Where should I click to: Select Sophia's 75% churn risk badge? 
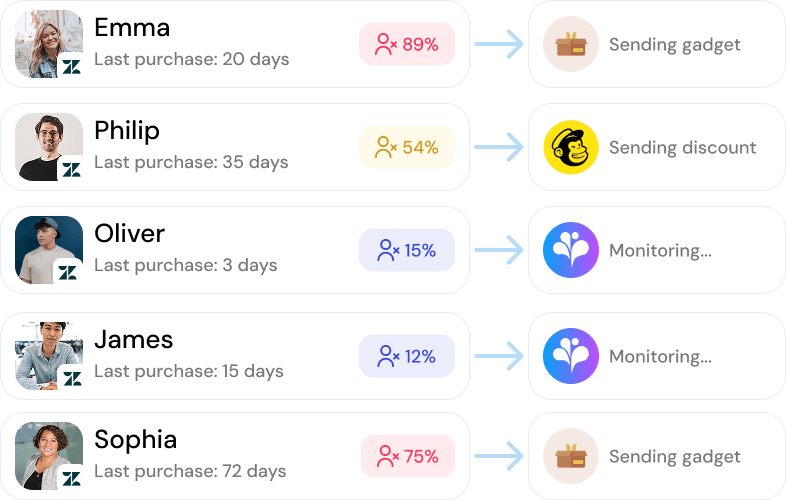pos(407,456)
